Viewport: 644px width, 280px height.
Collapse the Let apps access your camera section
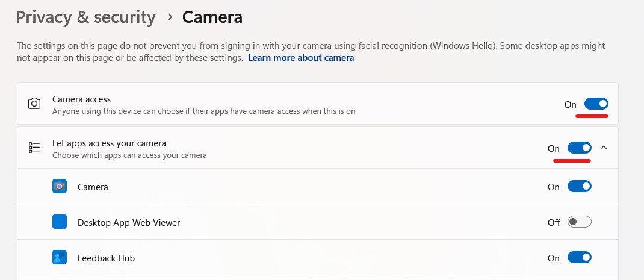tap(603, 147)
